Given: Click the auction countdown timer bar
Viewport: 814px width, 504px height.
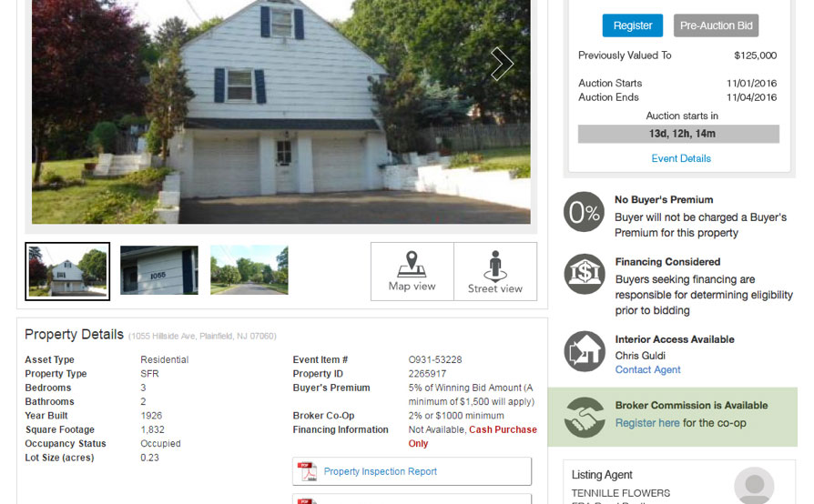Looking at the screenshot, I should point(678,134).
